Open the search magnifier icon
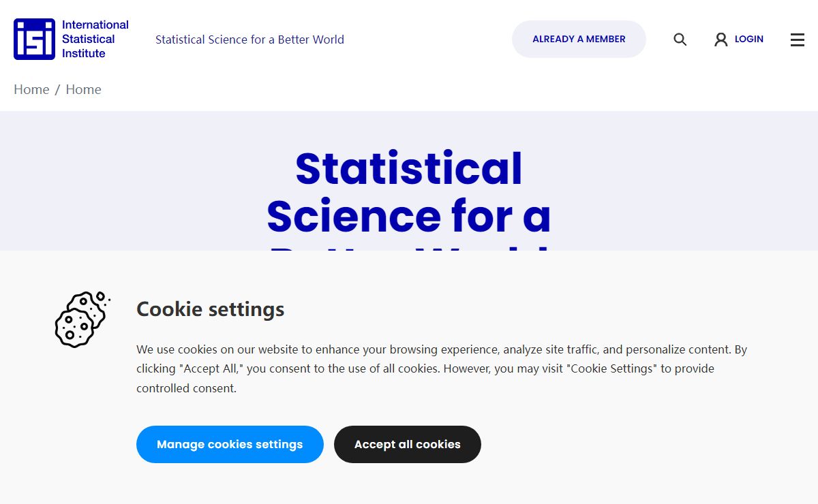Viewport: 818px width, 504px height. click(680, 40)
